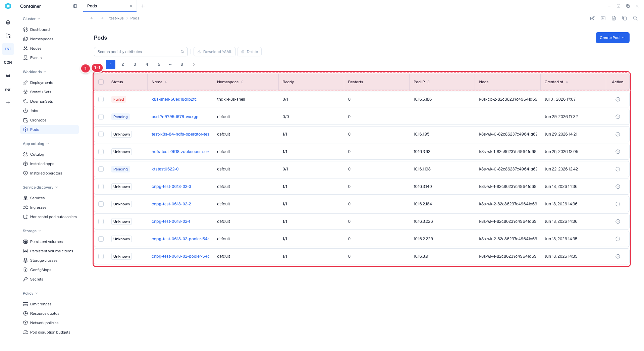Go to page 3 in pagination
The image size is (644, 351).
(135, 64)
